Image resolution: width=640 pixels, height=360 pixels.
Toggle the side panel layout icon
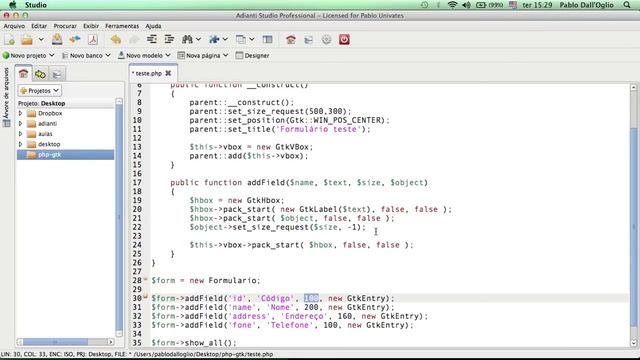(267, 40)
